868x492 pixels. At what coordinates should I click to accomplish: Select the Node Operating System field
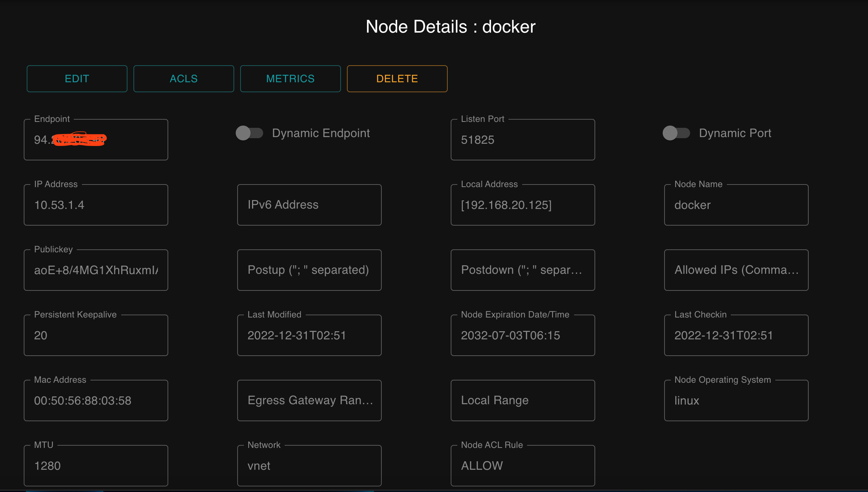[x=736, y=400]
